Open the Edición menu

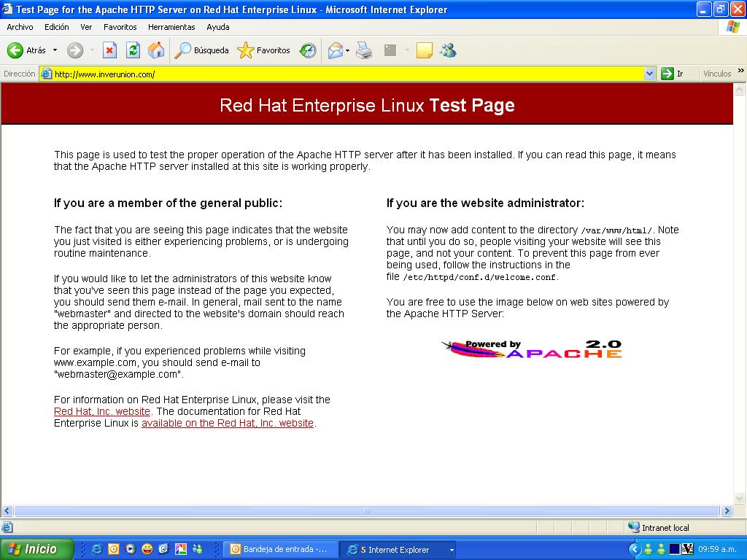(57, 27)
